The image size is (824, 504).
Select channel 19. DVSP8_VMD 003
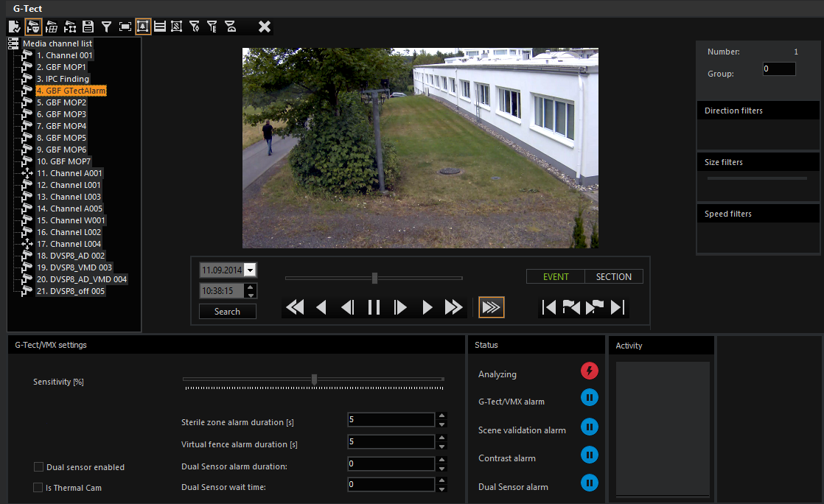pyautogui.click(x=74, y=267)
